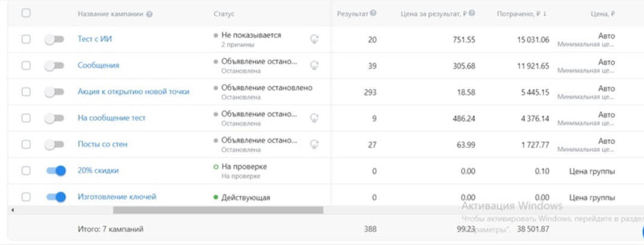Sort by Название кампании column header
Image resolution: width=644 pixels, height=245 pixels.
click(x=110, y=14)
